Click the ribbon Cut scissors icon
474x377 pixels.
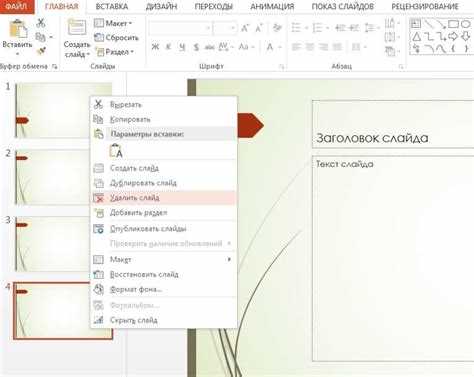41,23
